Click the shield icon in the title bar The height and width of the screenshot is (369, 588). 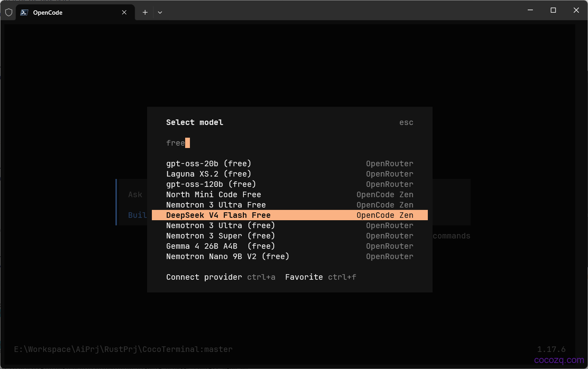pos(9,12)
